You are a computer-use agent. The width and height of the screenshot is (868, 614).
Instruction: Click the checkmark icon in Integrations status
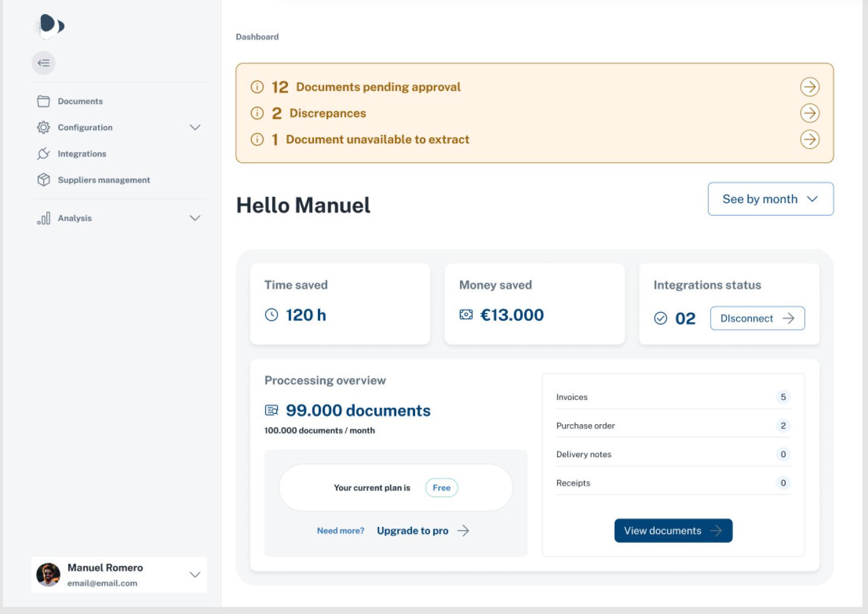point(660,318)
